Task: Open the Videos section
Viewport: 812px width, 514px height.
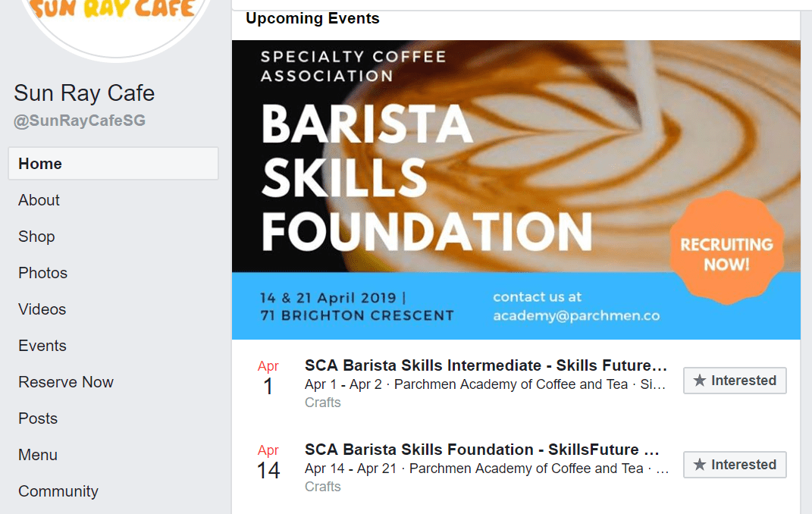Action: click(x=42, y=309)
